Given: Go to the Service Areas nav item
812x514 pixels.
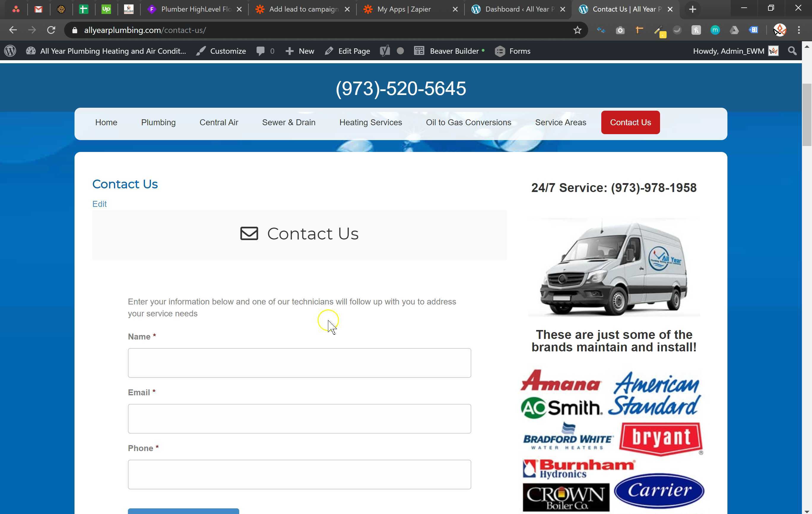Looking at the screenshot, I should pos(560,123).
